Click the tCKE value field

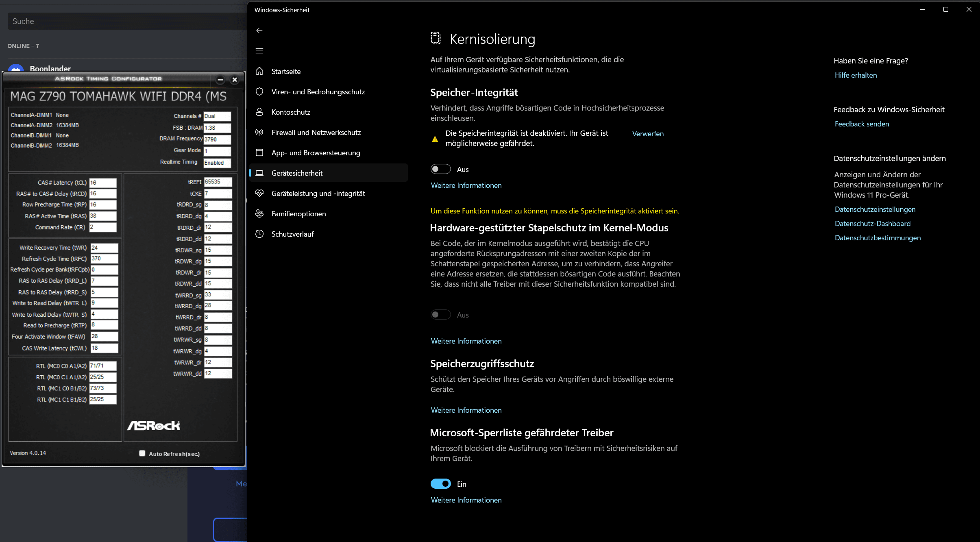(x=218, y=194)
